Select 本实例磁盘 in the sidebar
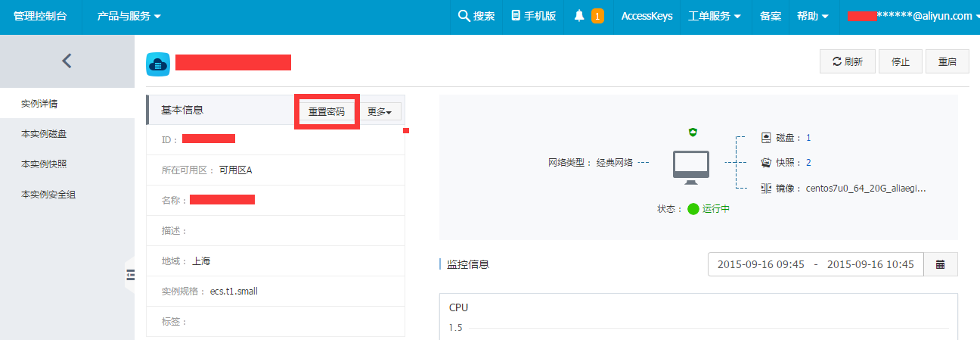 [x=49, y=134]
